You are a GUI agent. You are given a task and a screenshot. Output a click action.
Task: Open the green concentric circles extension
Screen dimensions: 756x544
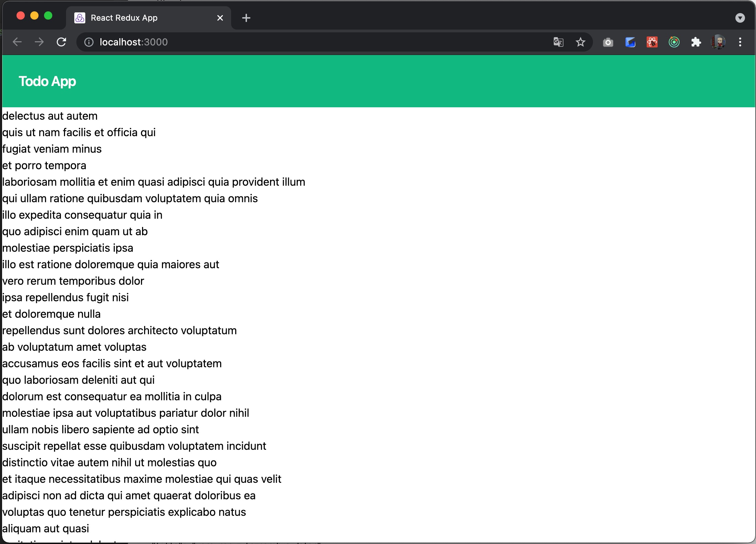tap(674, 42)
